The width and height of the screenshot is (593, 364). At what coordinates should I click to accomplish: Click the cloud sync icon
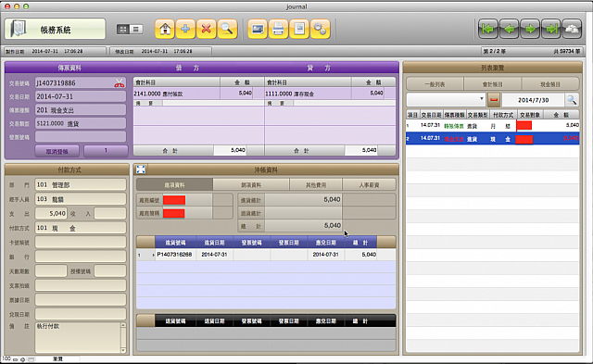572,29
